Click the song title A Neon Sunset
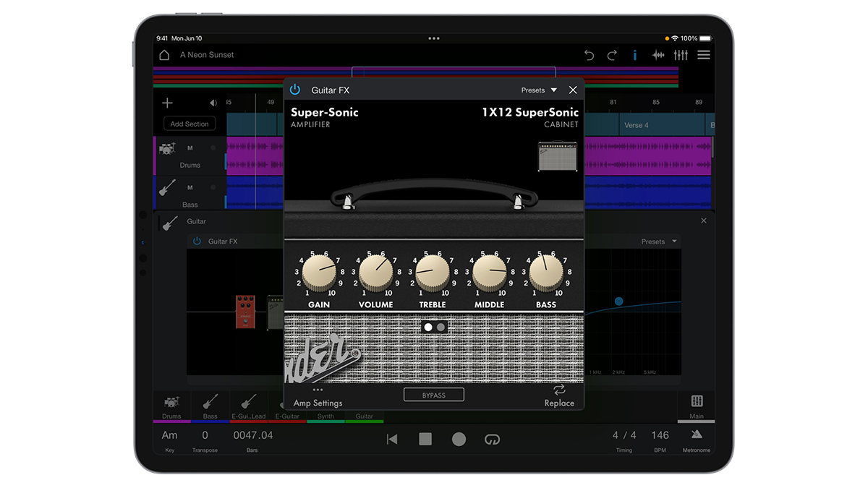The image size is (868, 488). pyautogui.click(x=207, y=55)
